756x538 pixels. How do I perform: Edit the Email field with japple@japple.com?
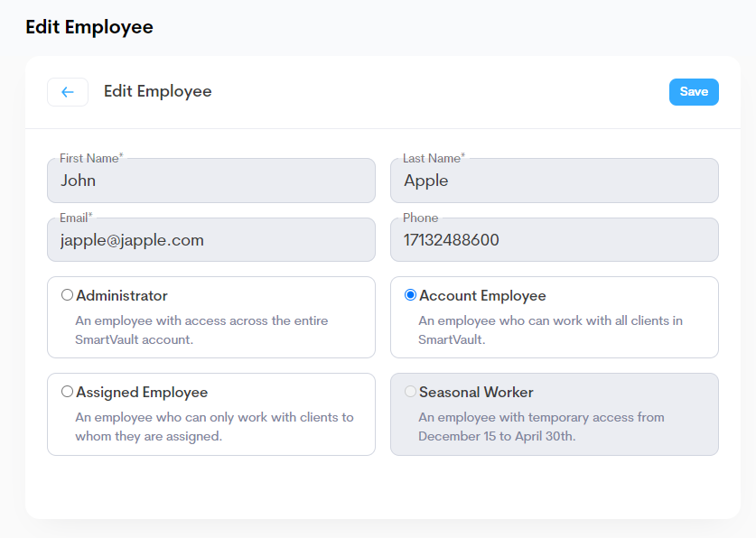[210, 240]
